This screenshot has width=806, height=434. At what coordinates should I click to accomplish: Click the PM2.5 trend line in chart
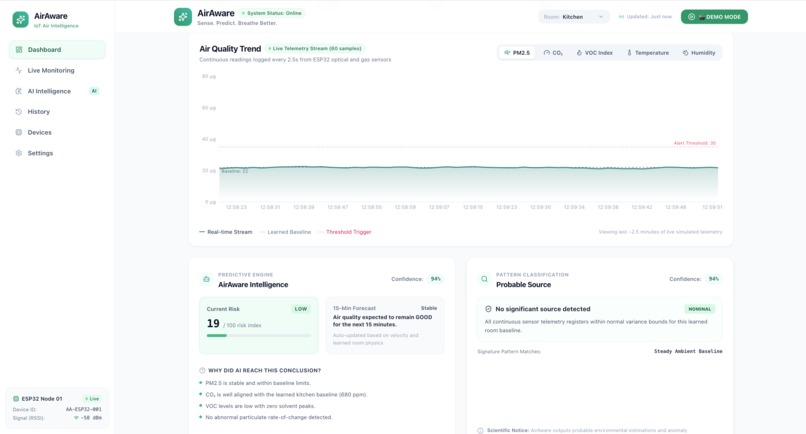pos(468,167)
